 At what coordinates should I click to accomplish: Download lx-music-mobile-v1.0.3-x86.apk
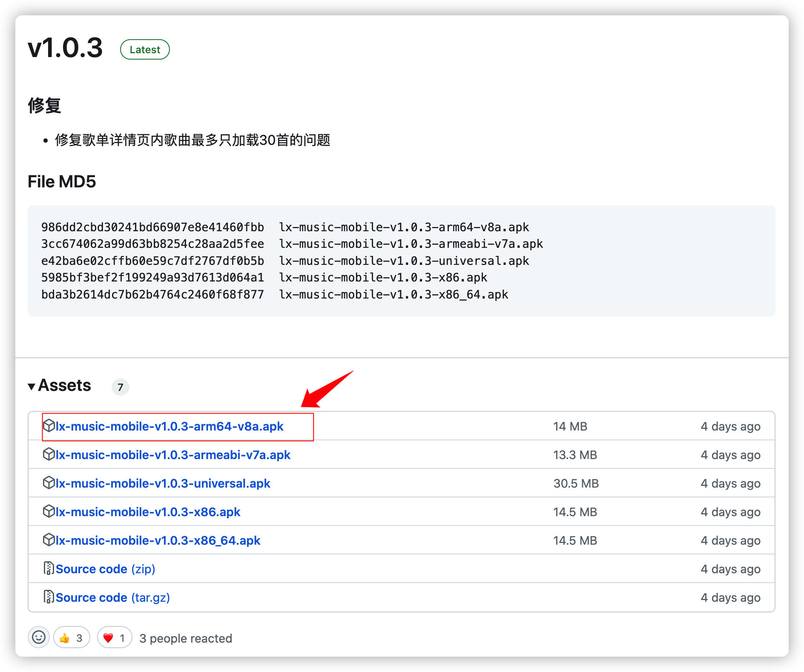[148, 512]
